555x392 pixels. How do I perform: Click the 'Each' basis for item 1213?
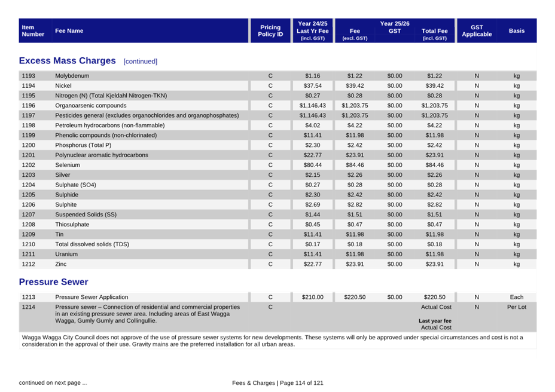pyautogui.click(x=517, y=297)
